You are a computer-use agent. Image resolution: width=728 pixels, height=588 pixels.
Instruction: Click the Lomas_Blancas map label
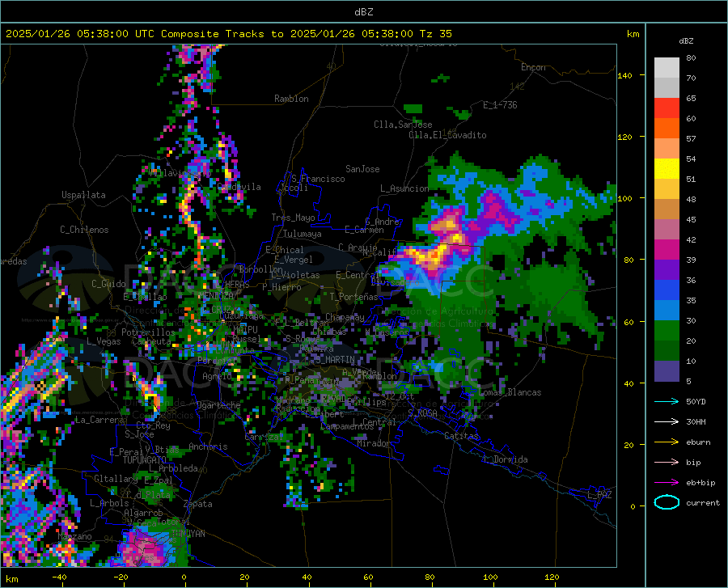pos(510,392)
